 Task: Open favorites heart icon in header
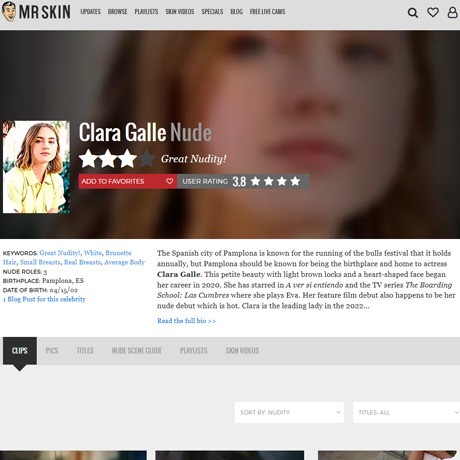(433, 13)
